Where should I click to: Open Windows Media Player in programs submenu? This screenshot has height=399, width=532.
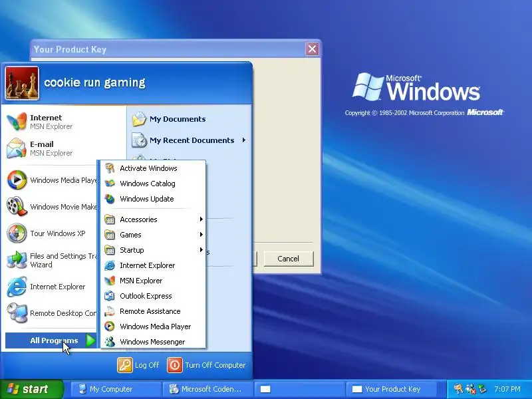click(153, 327)
